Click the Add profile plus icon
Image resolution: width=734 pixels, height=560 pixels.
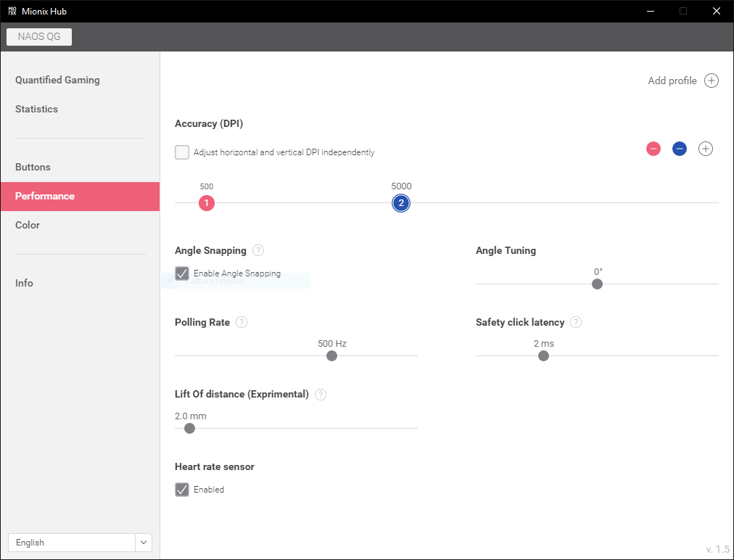coord(712,81)
